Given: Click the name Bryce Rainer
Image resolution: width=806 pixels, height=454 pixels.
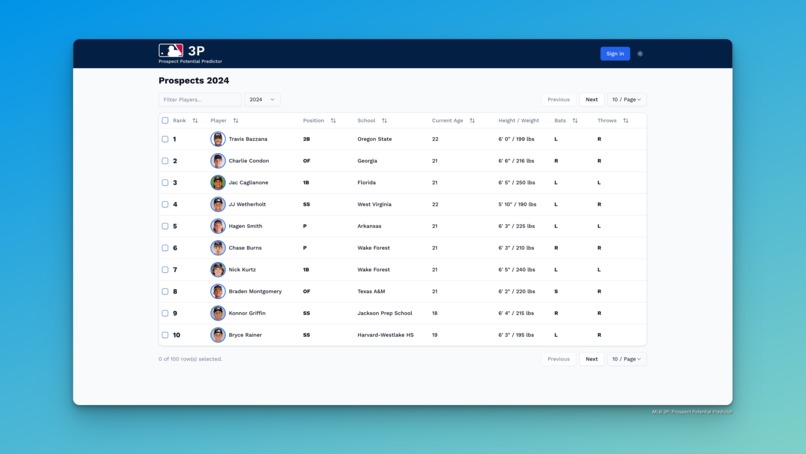Looking at the screenshot, I should (x=245, y=335).
